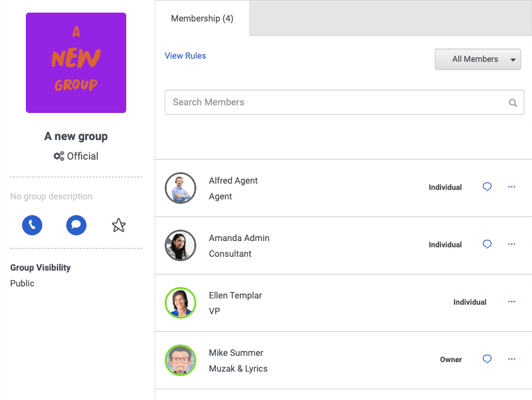Open the All Members filter dropdown
This screenshot has width=532, height=400.
coord(478,59)
